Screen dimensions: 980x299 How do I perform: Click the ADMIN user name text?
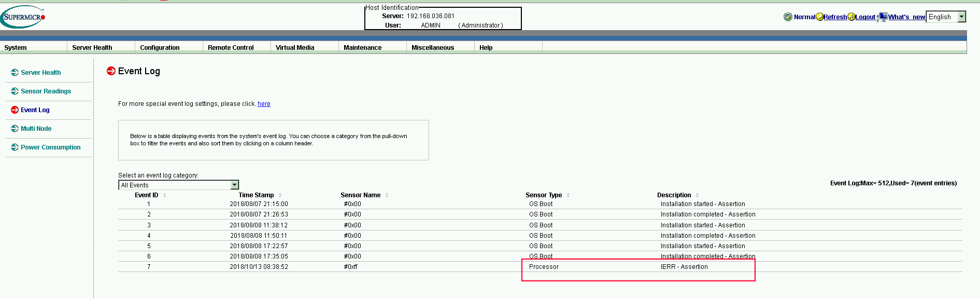pyautogui.click(x=431, y=25)
